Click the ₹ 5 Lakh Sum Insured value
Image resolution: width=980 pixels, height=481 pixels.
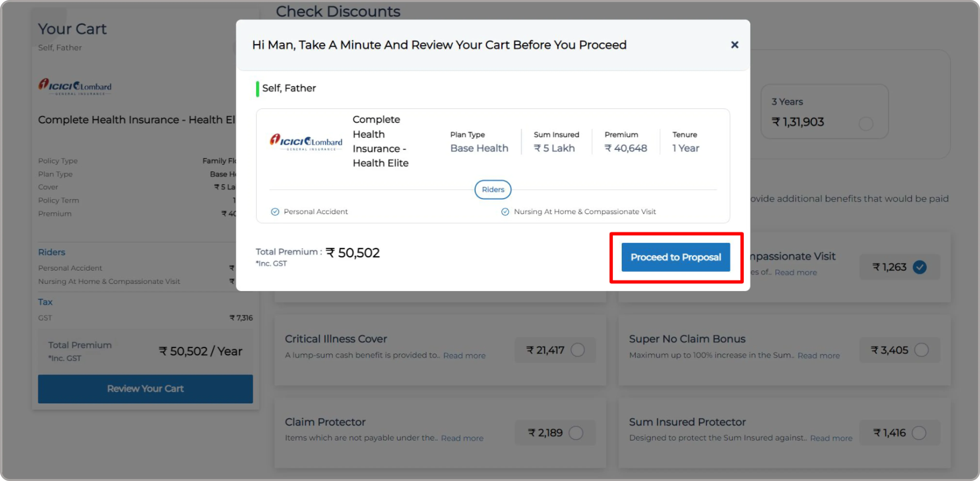[x=554, y=148]
